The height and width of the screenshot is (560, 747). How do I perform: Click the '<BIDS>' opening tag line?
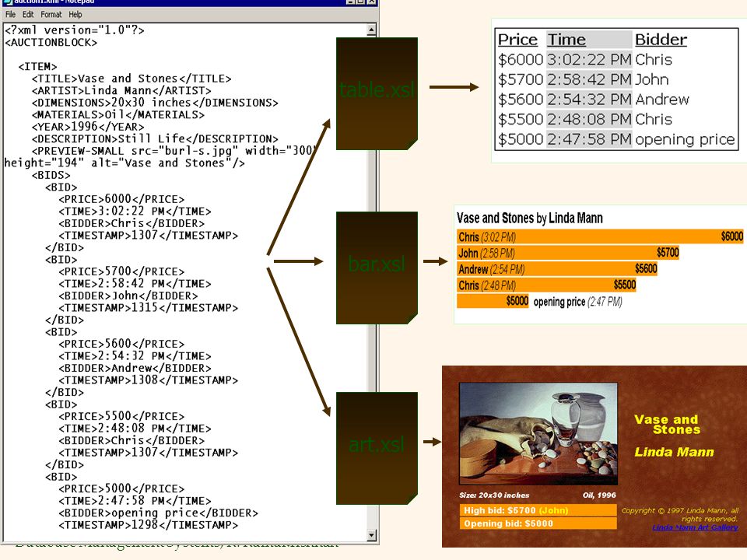tap(51, 175)
